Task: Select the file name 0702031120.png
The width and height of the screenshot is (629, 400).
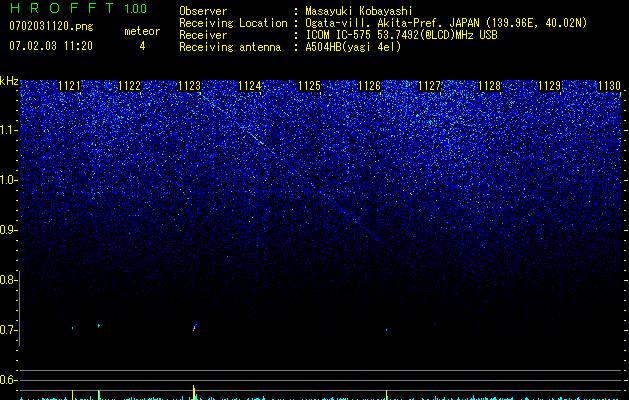Action: click(51, 27)
